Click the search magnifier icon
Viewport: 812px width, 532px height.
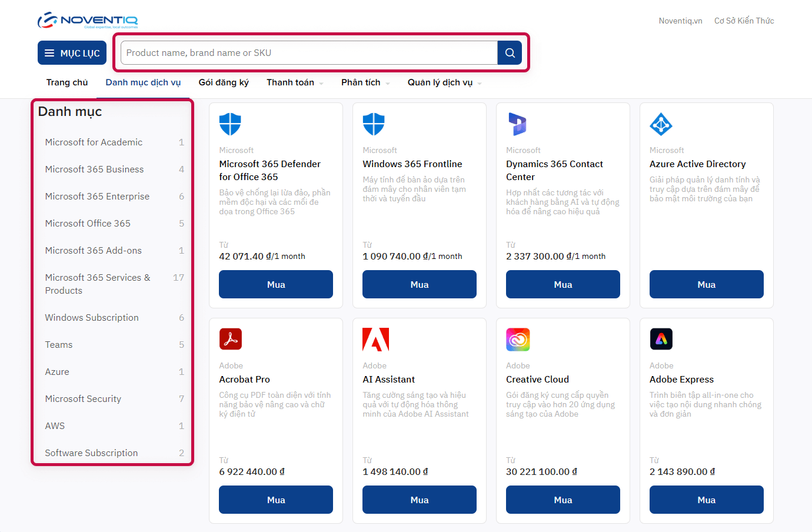tap(509, 52)
